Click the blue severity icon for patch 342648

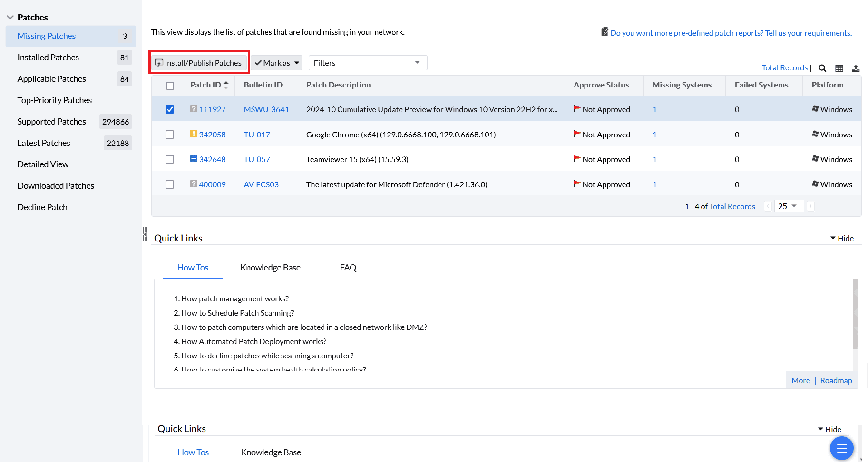pos(194,159)
